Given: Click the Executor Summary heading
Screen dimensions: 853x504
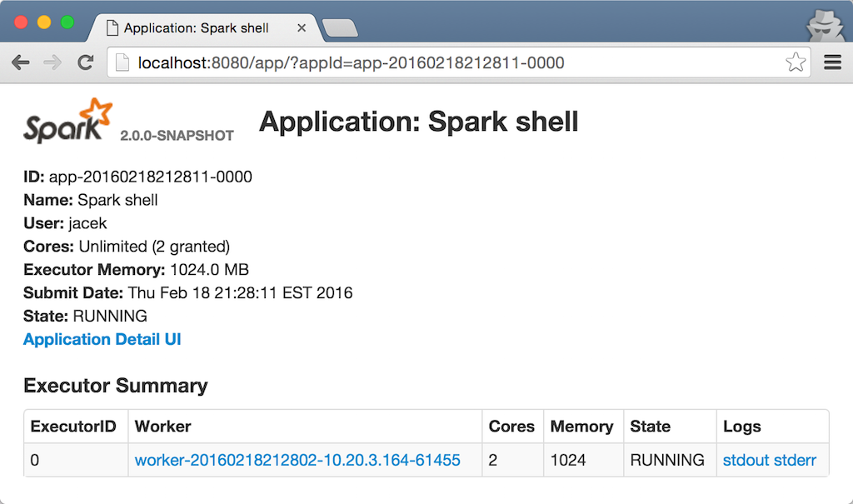Looking at the screenshot, I should point(115,386).
